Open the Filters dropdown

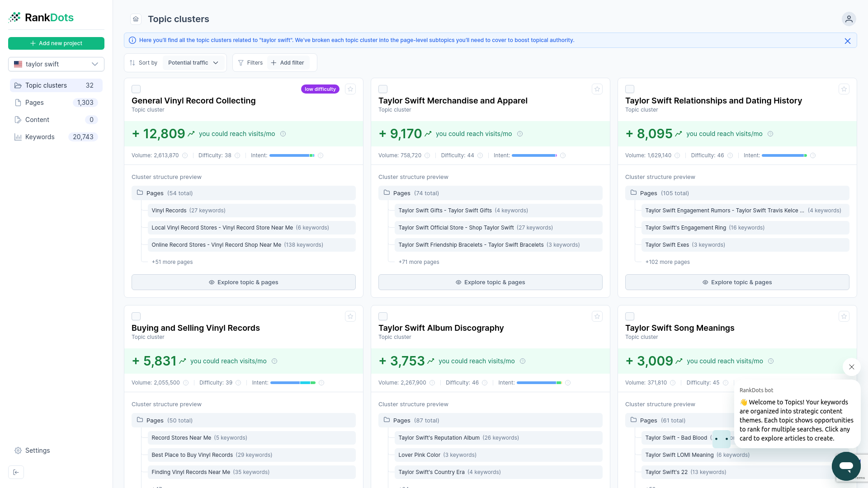pyautogui.click(x=250, y=62)
